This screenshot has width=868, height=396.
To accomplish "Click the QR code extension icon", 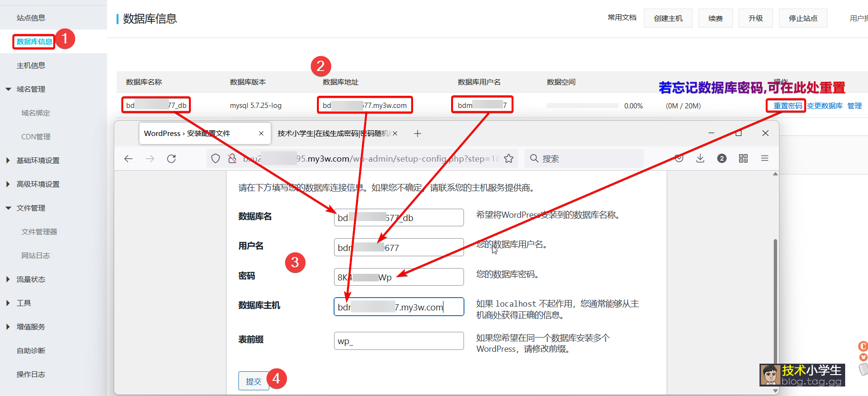I will pyautogui.click(x=743, y=158).
